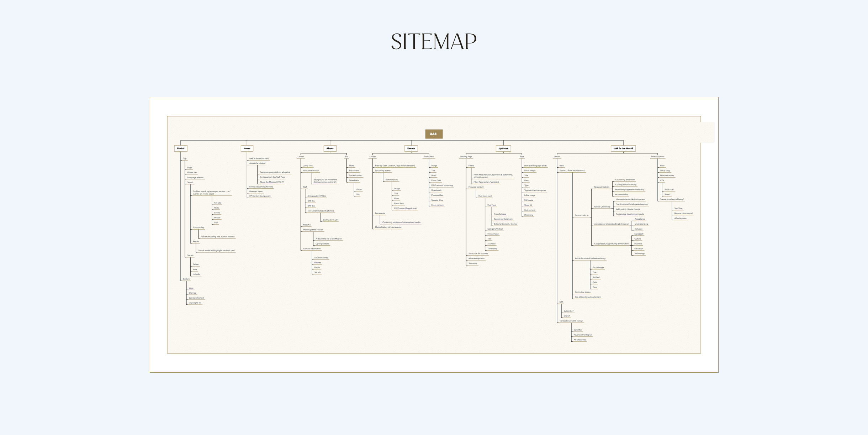This screenshot has width=868, height=435.
Task: Select the Updates section box
Action: pyautogui.click(x=503, y=148)
